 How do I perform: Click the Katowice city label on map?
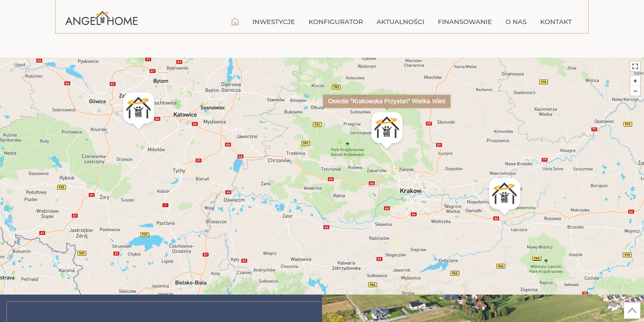pyautogui.click(x=185, y=115)
